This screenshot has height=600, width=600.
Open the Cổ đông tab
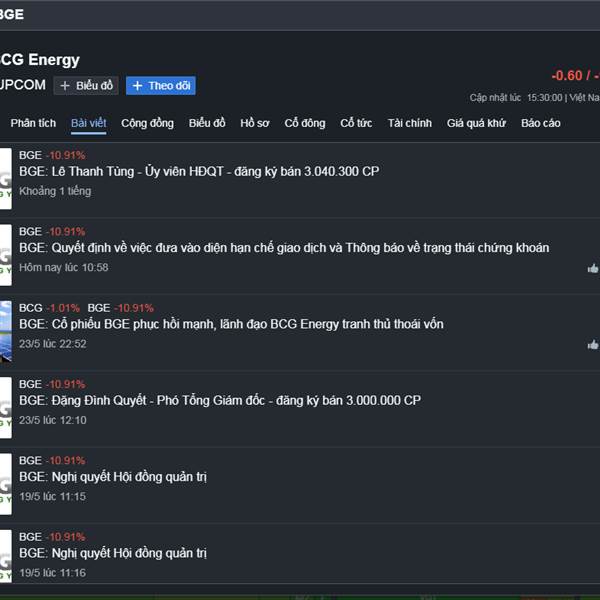pos(305,123)
